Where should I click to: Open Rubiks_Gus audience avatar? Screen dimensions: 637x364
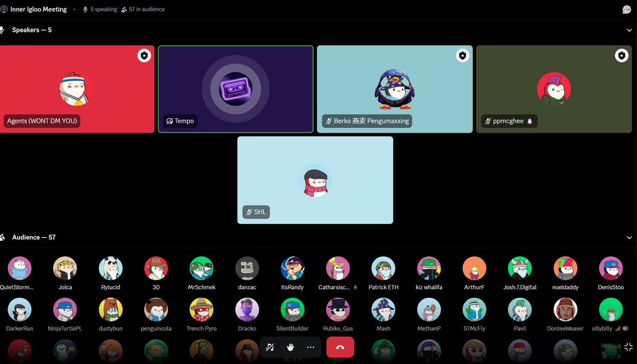(338, 310)
